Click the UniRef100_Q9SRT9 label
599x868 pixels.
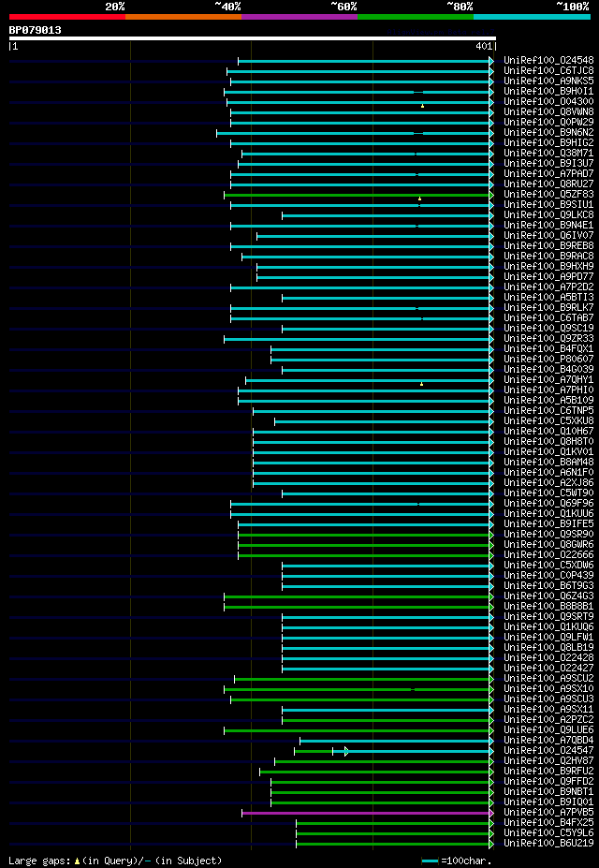point(548,617)
